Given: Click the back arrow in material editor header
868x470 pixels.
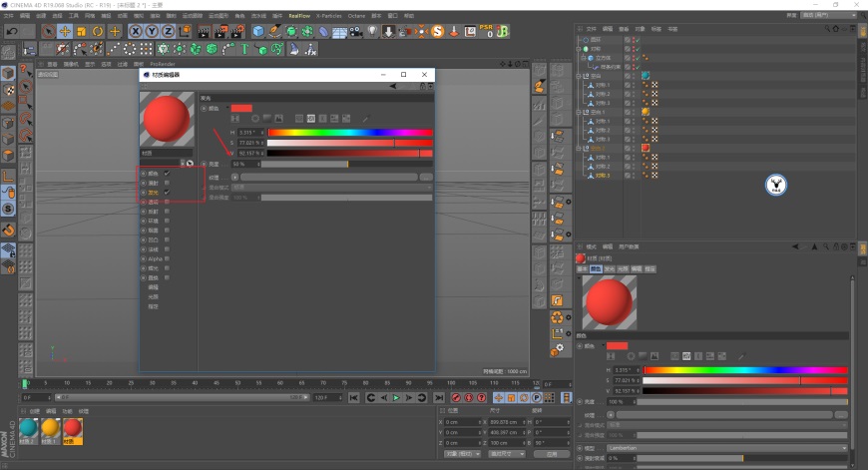Looking at the screenshot, I should (393, 86).
